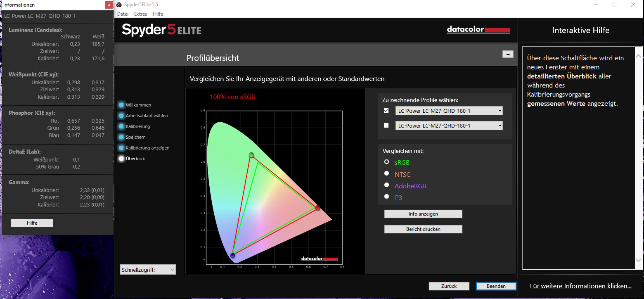Click the Willkommen step indicator icon
Image resolution: width=644 pixels, height=299 pixels.
coord(121,105)
